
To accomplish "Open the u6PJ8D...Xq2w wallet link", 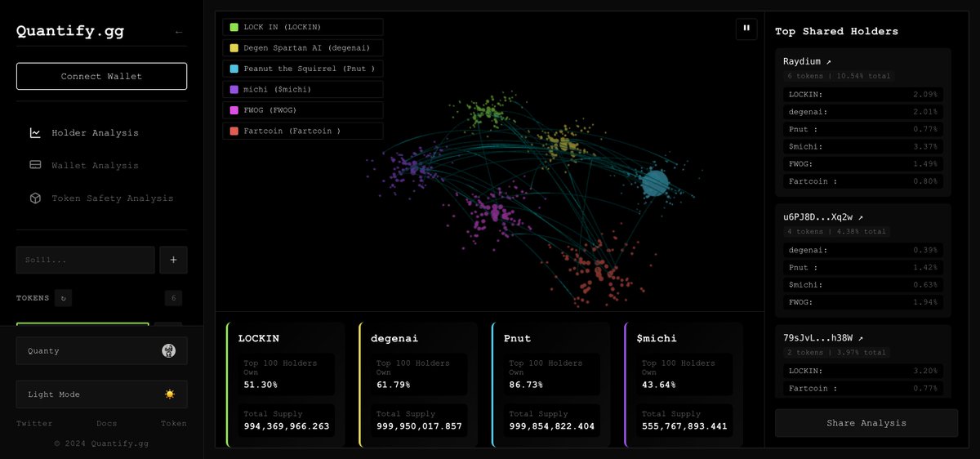I will tap(823, 217).
